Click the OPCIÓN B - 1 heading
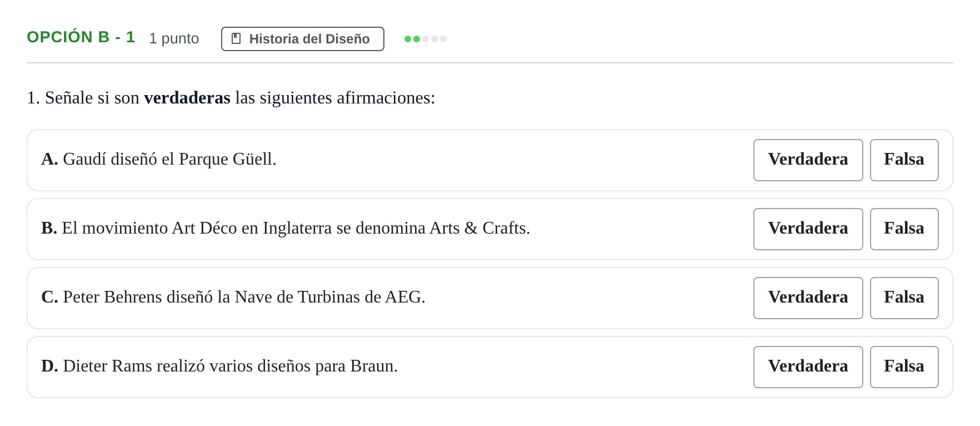Viewport: 980px width, 426px height. click(81, 37)
